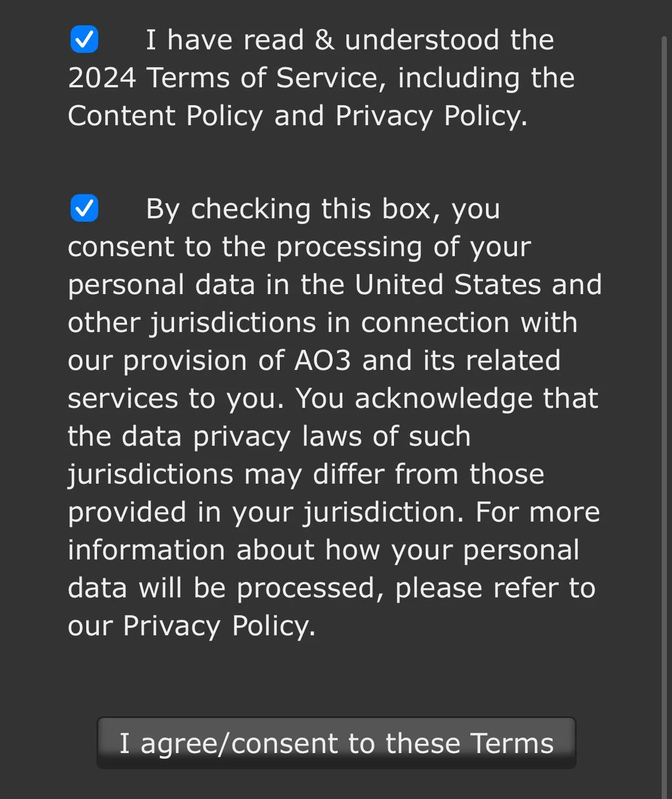Click the "By checking this box, you" label

click(x=322, y=209)
